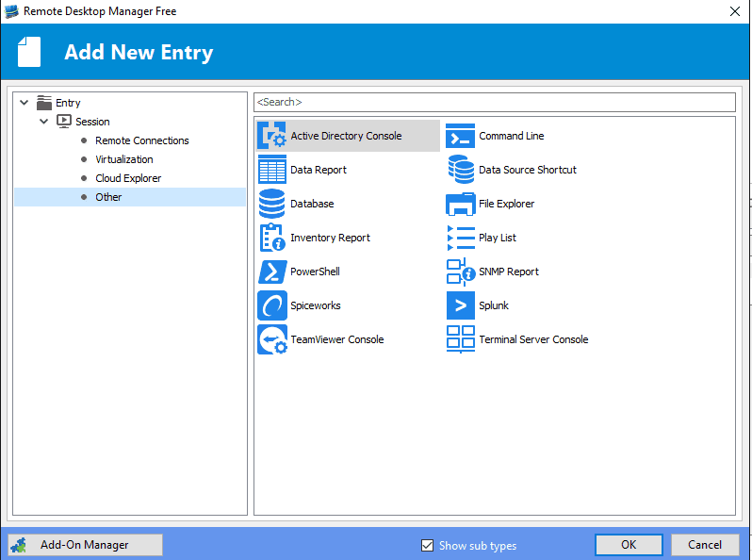Viewport: 752px width, 560px height.
Task: Choose the Terminal Server Console icon
Action: [x=461, y=339]
